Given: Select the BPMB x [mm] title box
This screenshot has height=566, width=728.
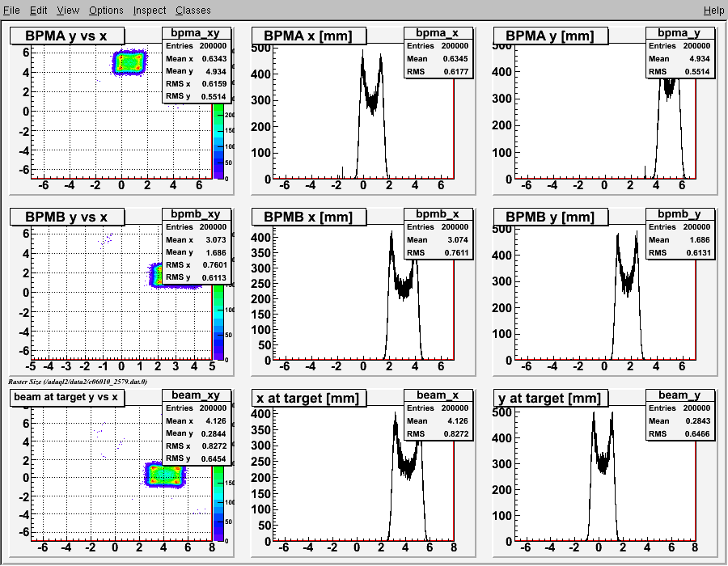Looking at the screenshot, I should 309,217.
